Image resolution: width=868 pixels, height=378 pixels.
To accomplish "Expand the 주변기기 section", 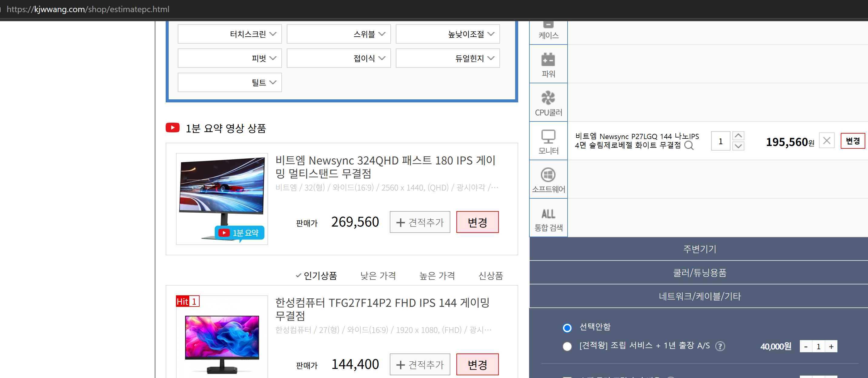I will click(x=699, y=249).
